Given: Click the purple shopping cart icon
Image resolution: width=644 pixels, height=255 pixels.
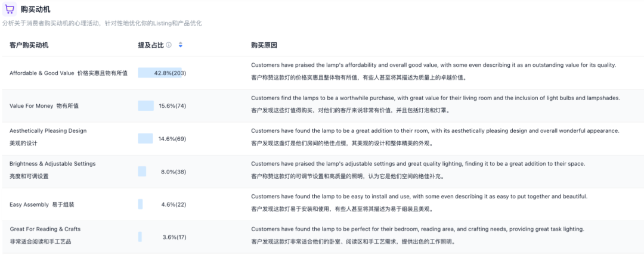Looking at the screenshot, I should coord(10,9).
